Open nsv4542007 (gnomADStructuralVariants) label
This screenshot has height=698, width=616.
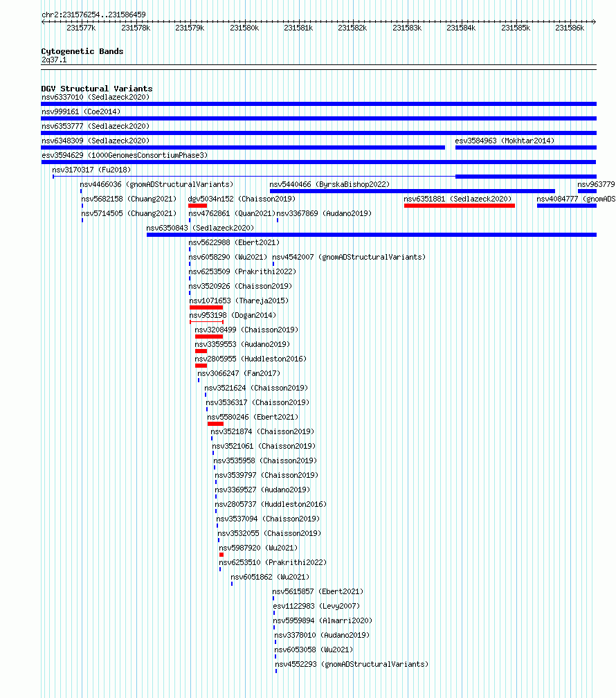pyautogui.click(x=349, y=258)
